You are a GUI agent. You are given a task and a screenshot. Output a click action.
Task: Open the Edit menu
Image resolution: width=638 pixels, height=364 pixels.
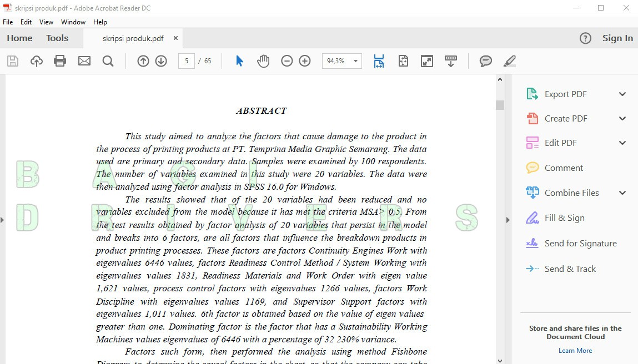pyautogui.click(x=26, y=22)
